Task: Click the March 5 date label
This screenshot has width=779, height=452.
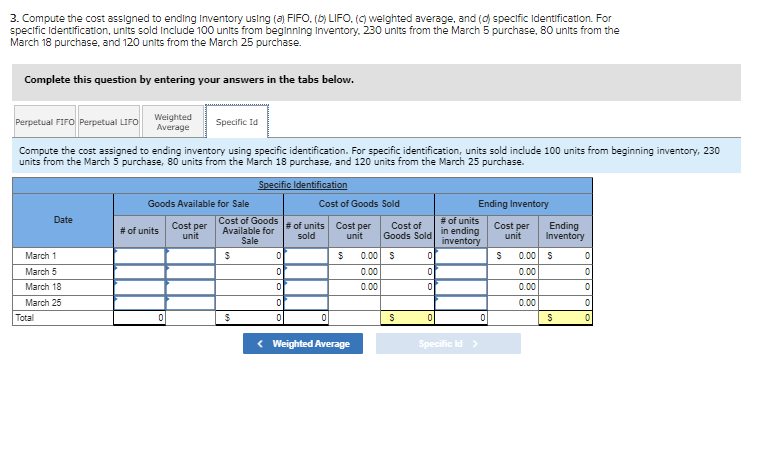Action: (x=41, y=272)
